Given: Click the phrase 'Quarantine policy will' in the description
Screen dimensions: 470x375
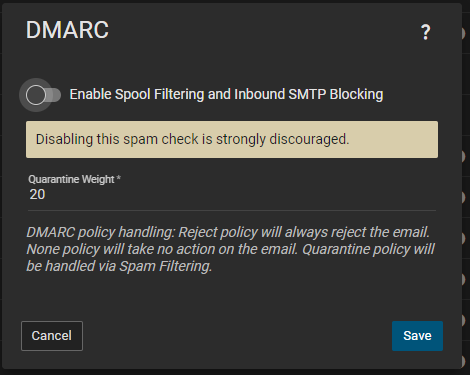Looking at the screenshot, I should (368, 249).
